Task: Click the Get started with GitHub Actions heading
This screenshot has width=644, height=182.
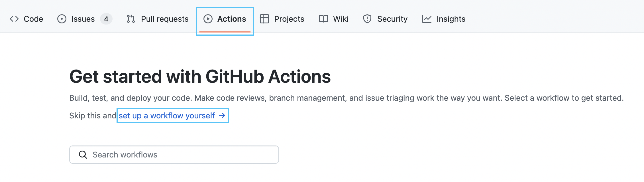Action: tap(200, 76)
